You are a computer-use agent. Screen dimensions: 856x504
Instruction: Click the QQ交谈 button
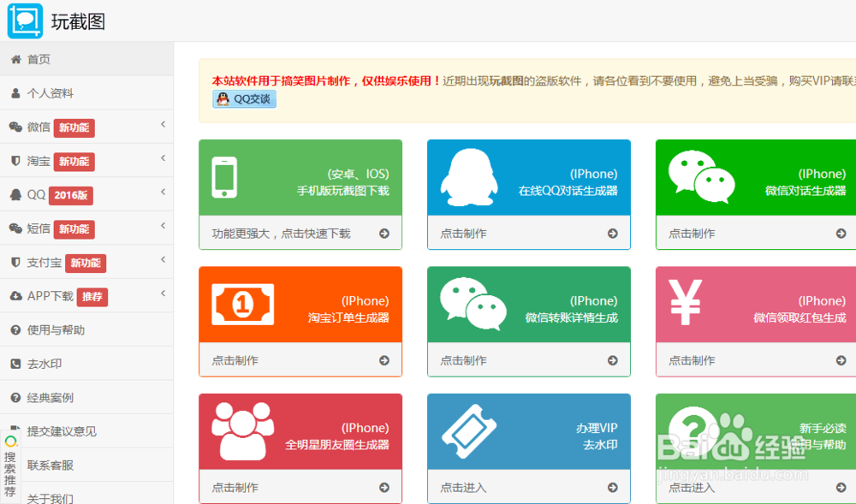[244, 99]
